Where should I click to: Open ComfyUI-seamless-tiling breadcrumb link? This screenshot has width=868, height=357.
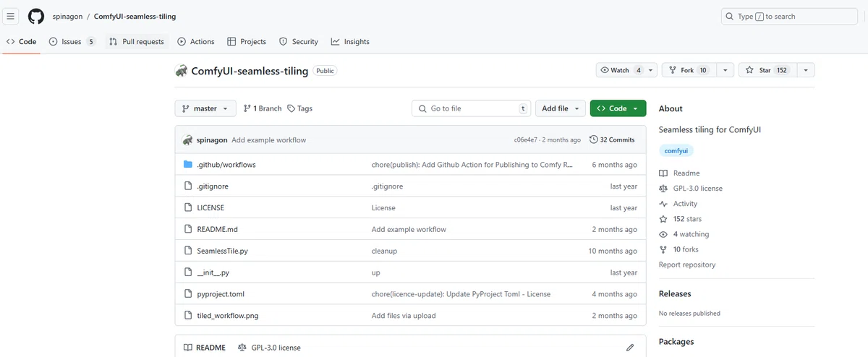click(x=135, y=16)
